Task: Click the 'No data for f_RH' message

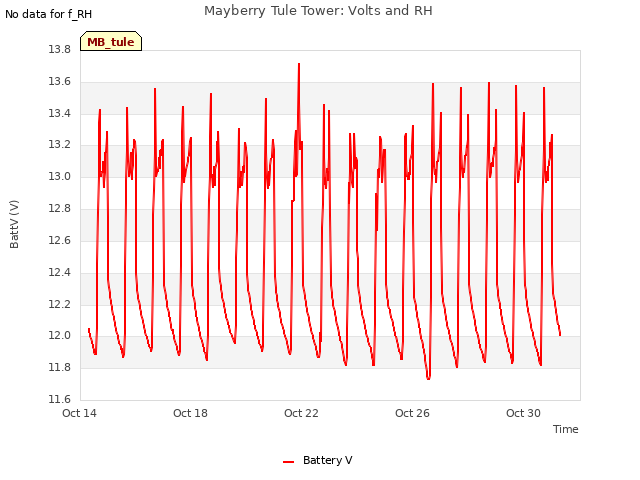Action: (x=49, y=14)
